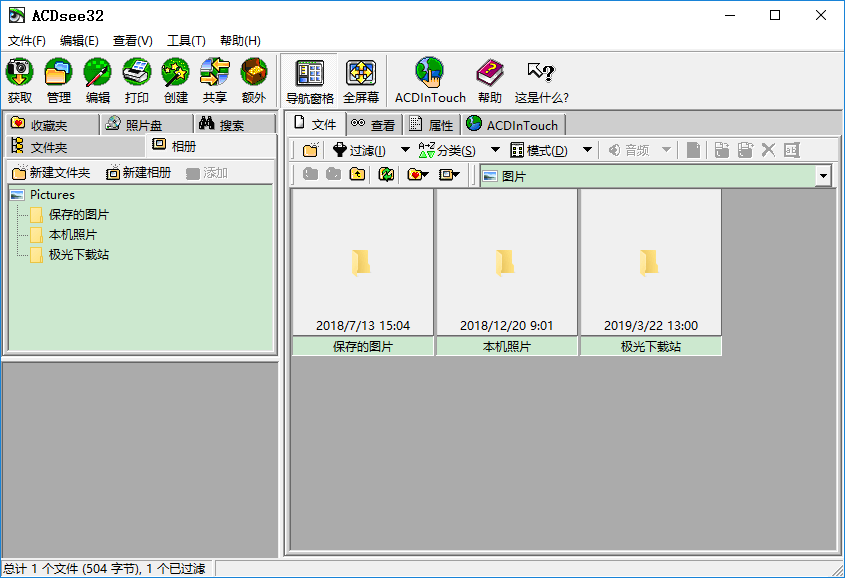Click the greyed 音频 audio button
Viewport: 845px width, 578px height.
tap(629, 150)
